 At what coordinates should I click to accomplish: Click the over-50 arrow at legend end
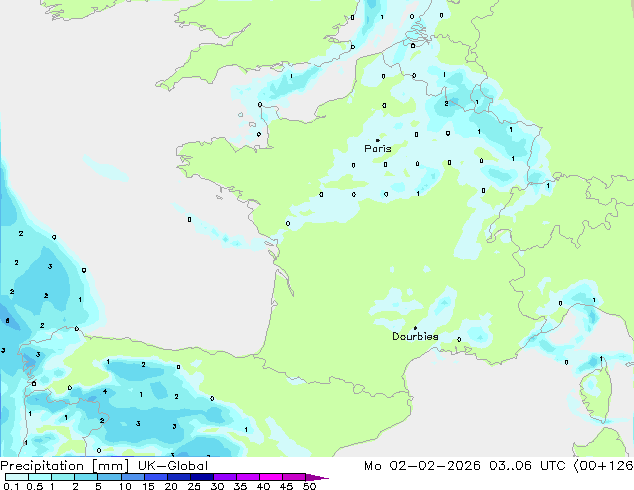(x=317, y=478)
